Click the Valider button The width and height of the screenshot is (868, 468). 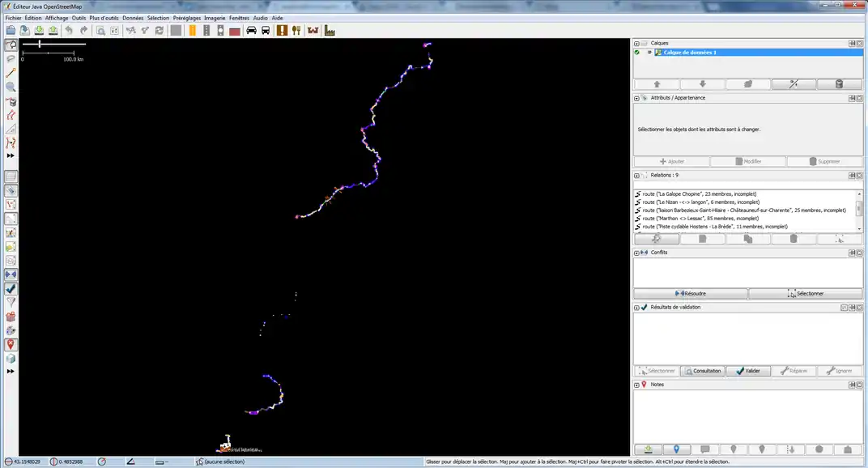coord(747,371)
